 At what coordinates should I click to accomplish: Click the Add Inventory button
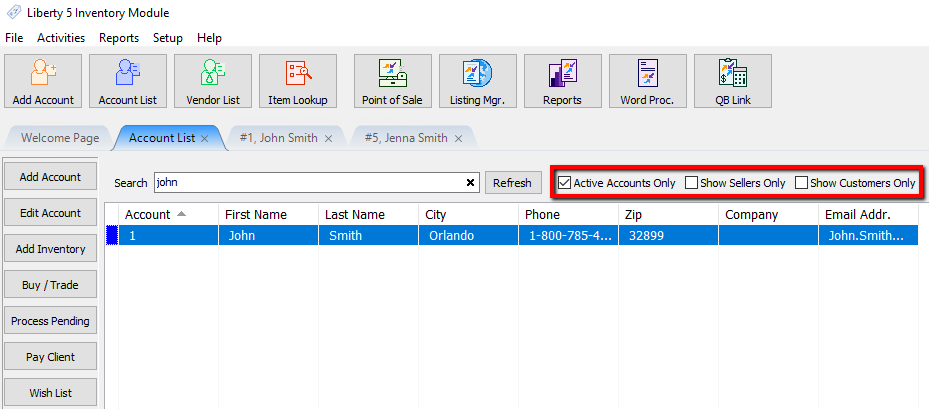pyautogui.click(x=50, y=249)
